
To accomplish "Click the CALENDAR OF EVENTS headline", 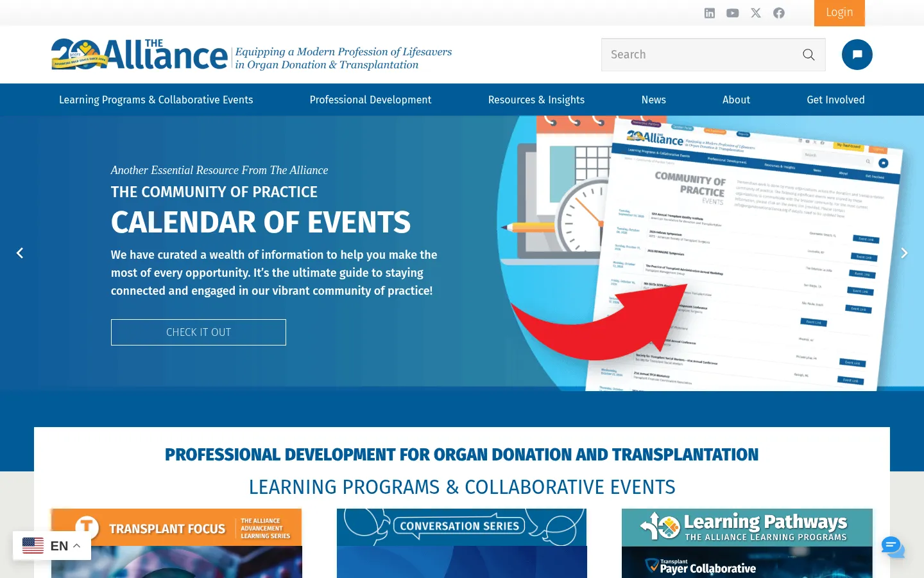I will [x=261, y=222].
